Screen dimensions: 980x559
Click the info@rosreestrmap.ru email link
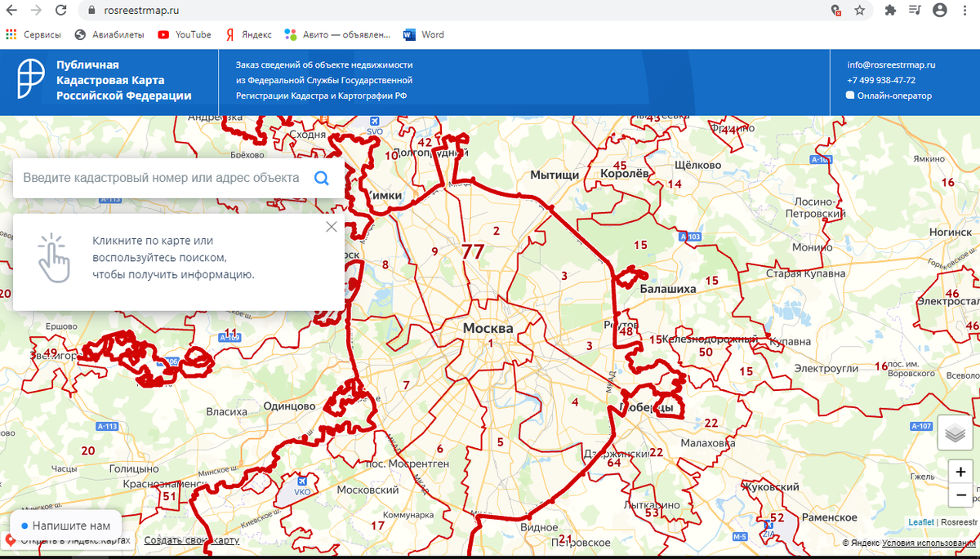pos(891,64)
